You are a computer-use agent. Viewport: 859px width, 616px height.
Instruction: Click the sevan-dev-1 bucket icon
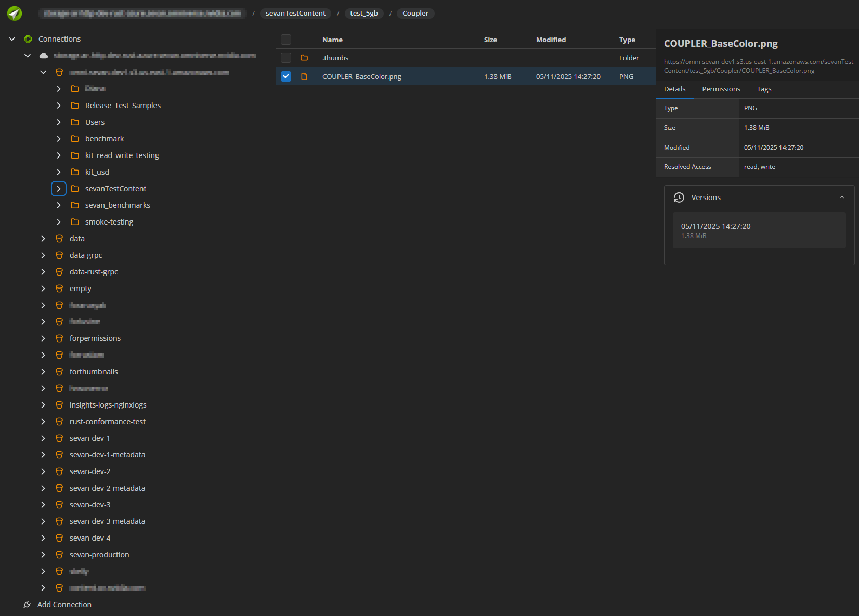(x=59, y=438)
